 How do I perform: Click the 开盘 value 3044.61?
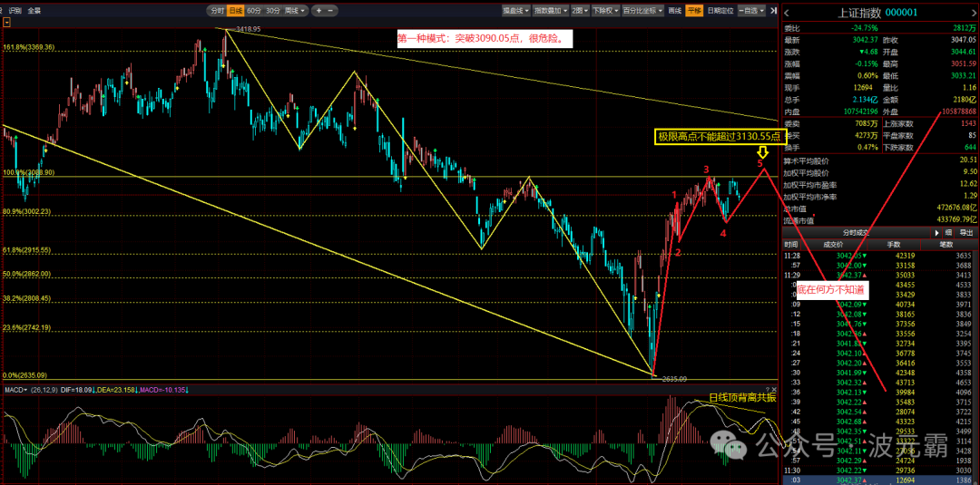(963, 52)
